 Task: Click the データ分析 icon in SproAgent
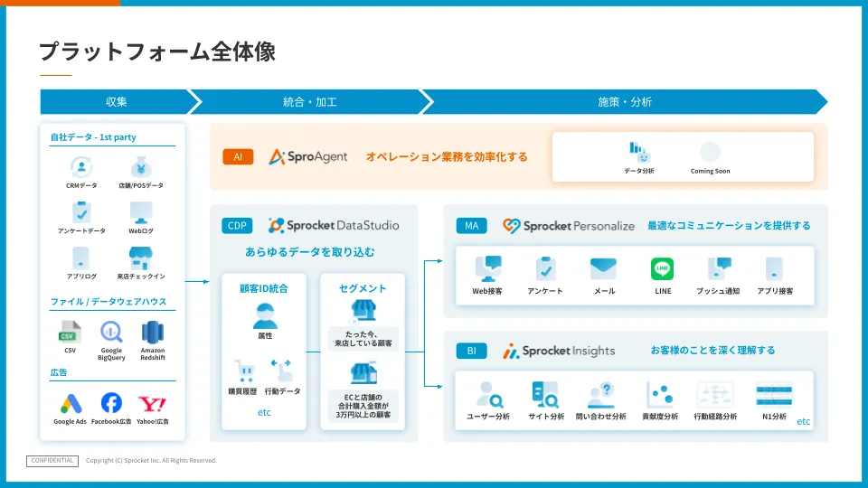[639, 152]
